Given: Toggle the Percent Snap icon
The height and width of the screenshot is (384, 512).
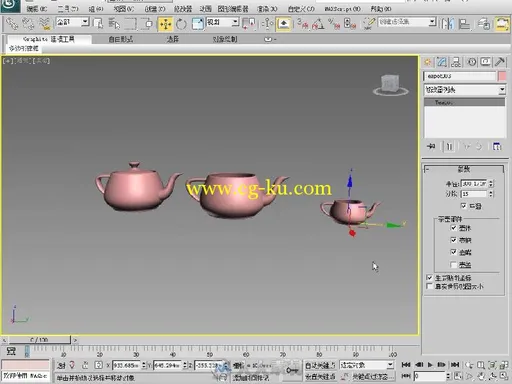Looking at the screenshot, I should tap(334, 24).
